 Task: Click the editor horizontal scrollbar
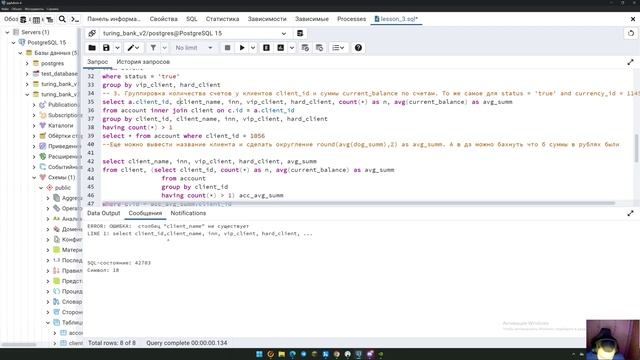(x=357, y=203)
